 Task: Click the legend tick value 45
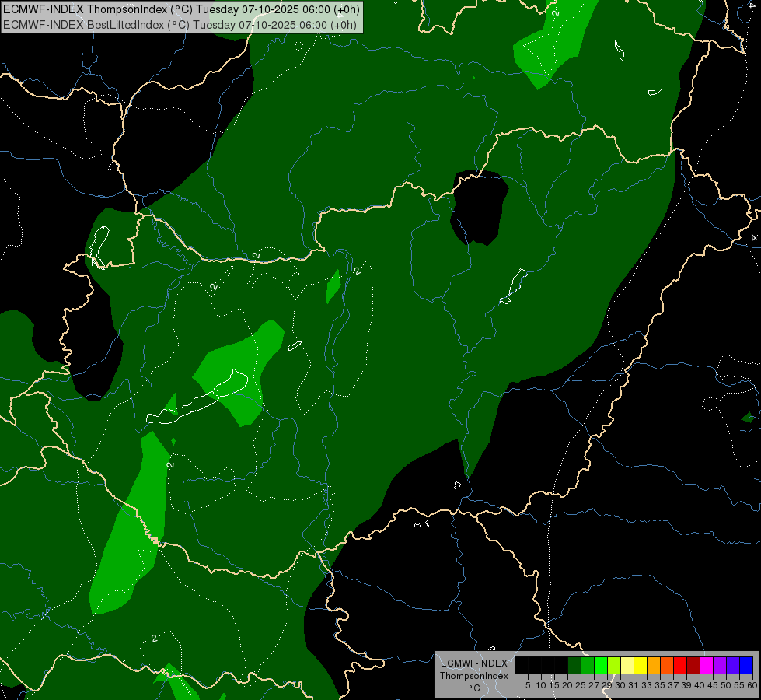[x=713, y=685]
